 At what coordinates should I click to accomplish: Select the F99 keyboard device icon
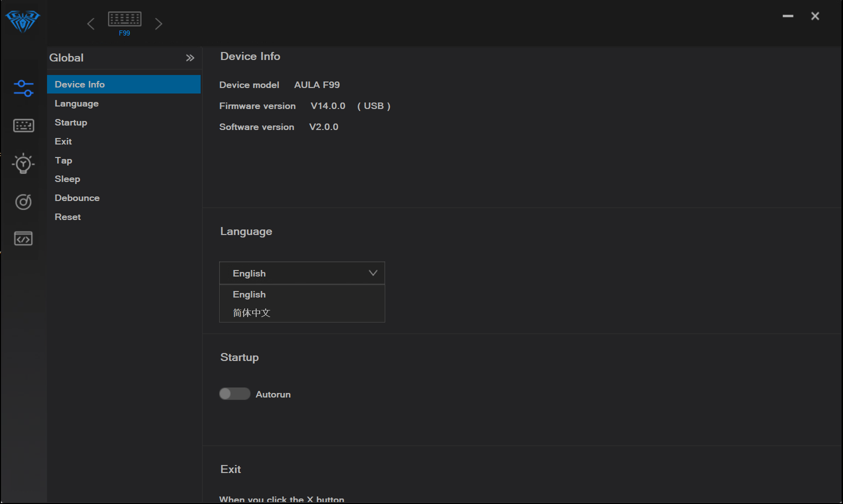(125, 20)
